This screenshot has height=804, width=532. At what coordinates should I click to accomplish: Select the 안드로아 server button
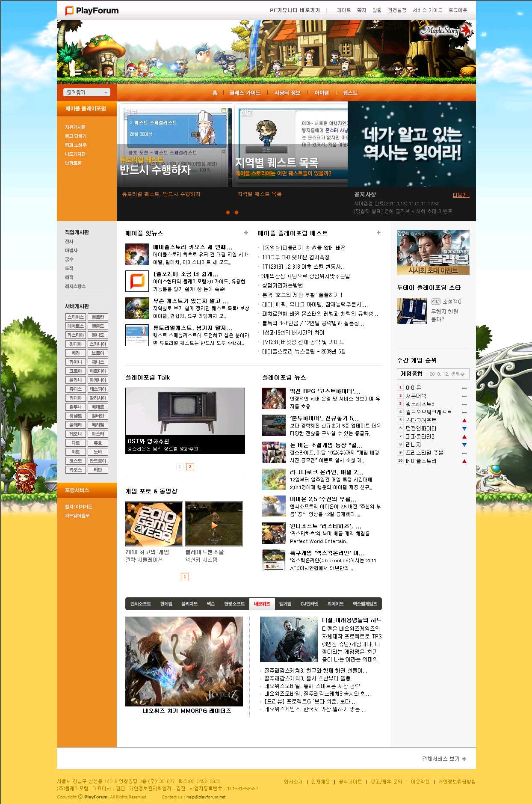click(x=98, y=461)
